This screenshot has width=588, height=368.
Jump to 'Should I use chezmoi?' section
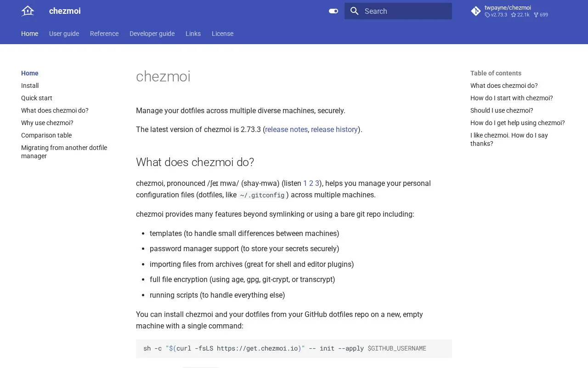[502, 110]
